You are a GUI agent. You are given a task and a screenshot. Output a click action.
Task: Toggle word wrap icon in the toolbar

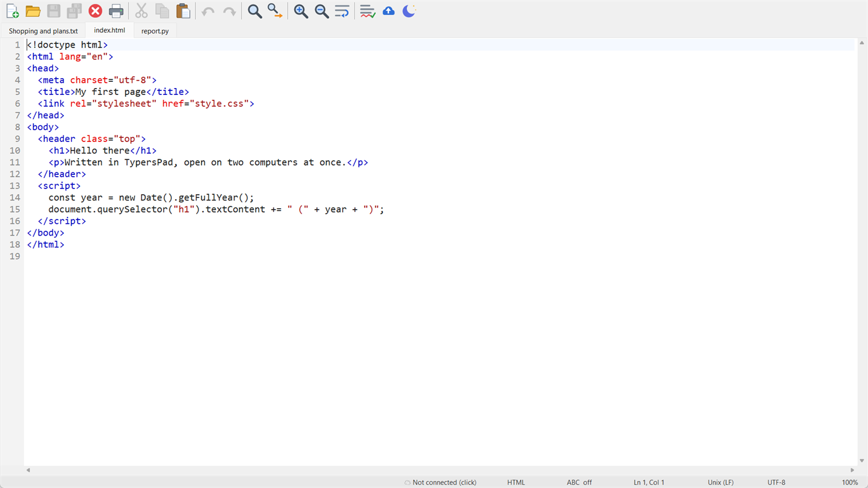point(342,11)
